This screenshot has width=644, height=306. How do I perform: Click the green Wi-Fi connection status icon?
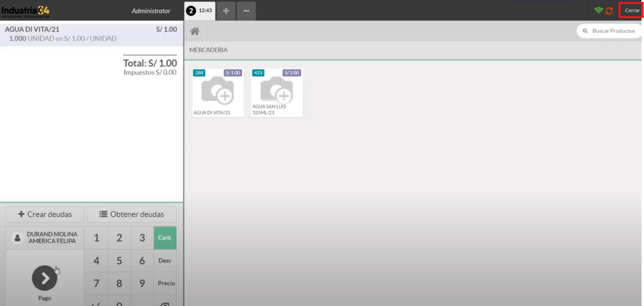[x=598, y=11]
